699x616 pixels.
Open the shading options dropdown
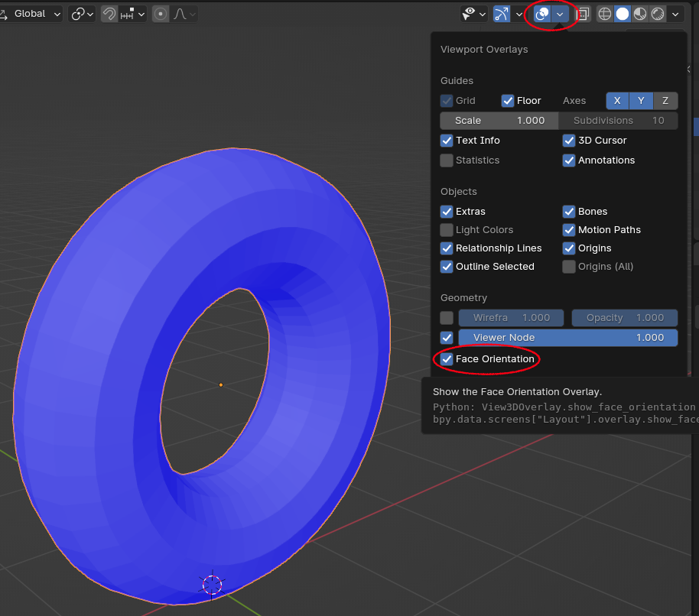click(675, 14)
